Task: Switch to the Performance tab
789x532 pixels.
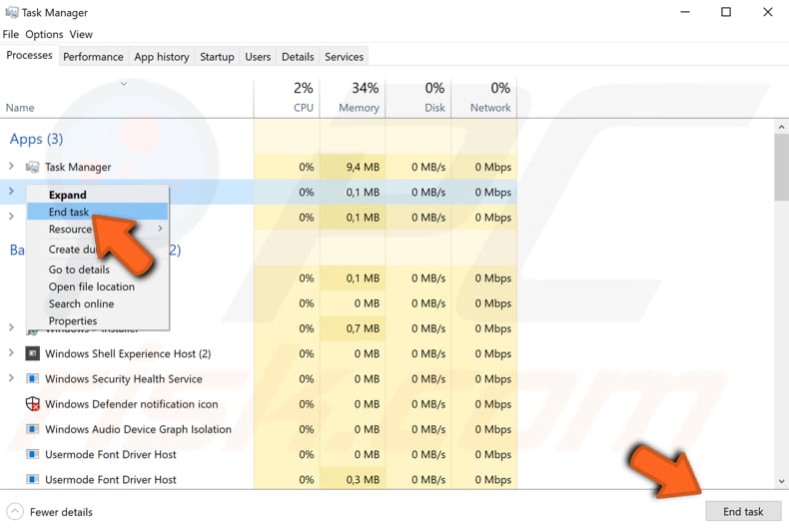Action: tap(93, 57)
